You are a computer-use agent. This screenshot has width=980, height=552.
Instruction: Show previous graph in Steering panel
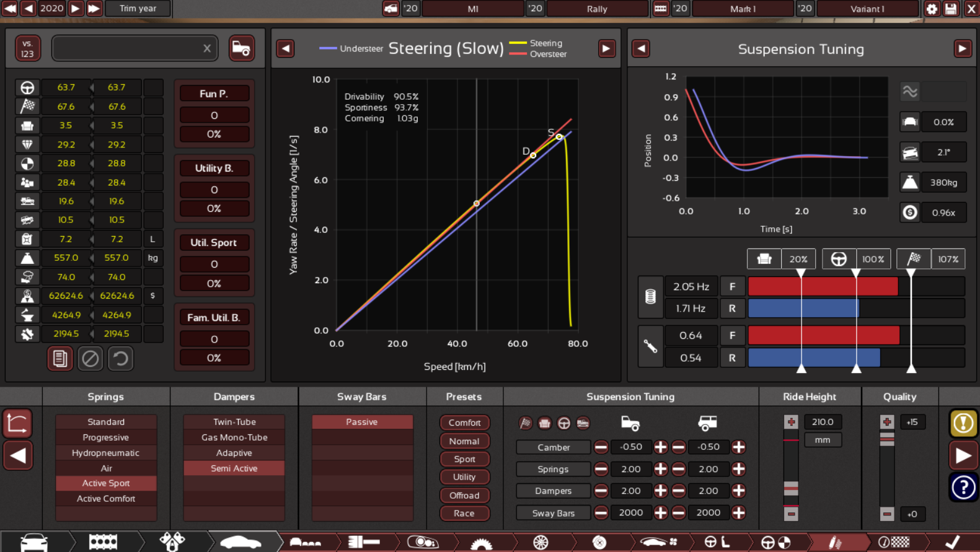pos(285,48)
